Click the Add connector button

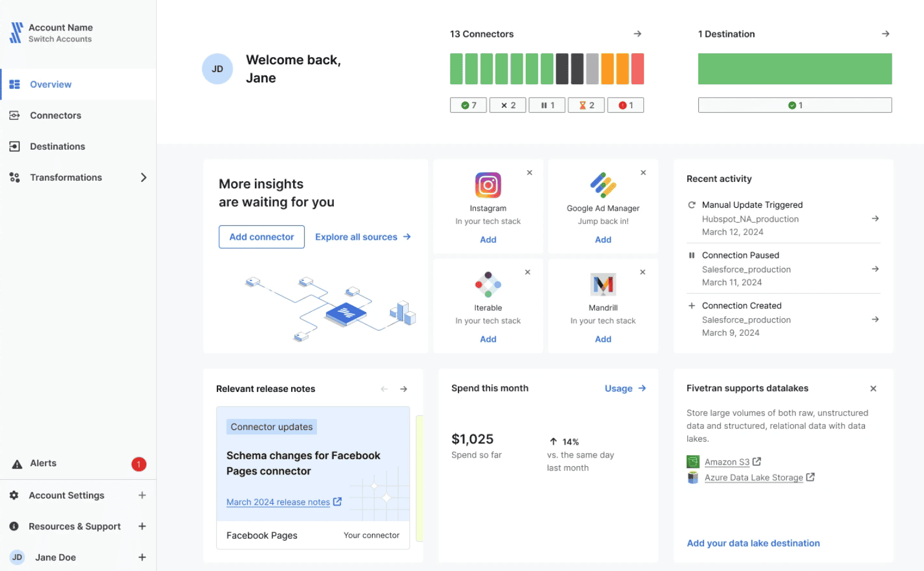(x=261, y=237)
